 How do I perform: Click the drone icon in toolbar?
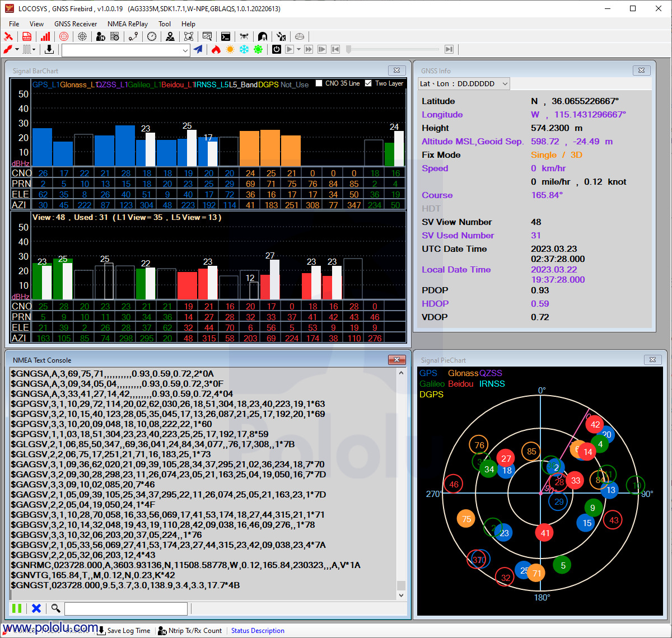pyautogui.click(x=244, y=37)
